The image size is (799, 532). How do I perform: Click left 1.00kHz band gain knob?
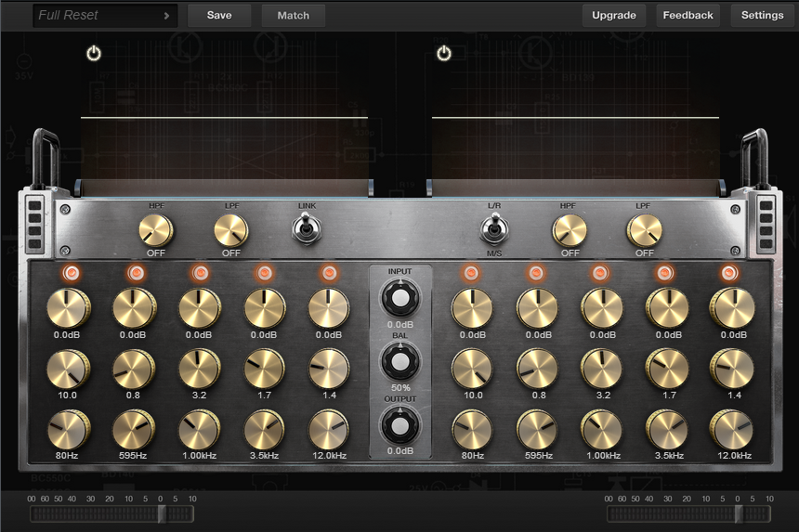tap(199, 308)
